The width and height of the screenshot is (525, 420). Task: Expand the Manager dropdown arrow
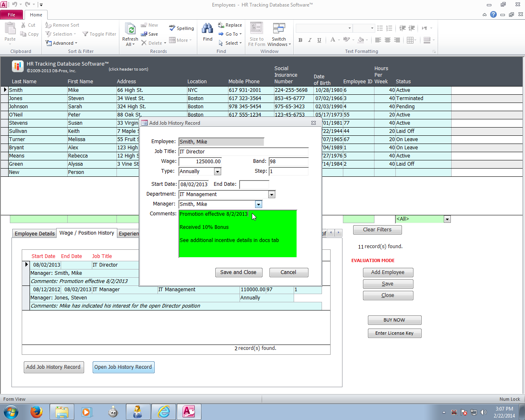(x=258, y=204)
